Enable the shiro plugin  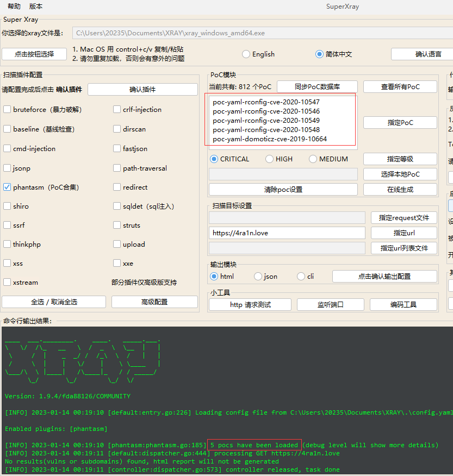[x=6, y=206]
